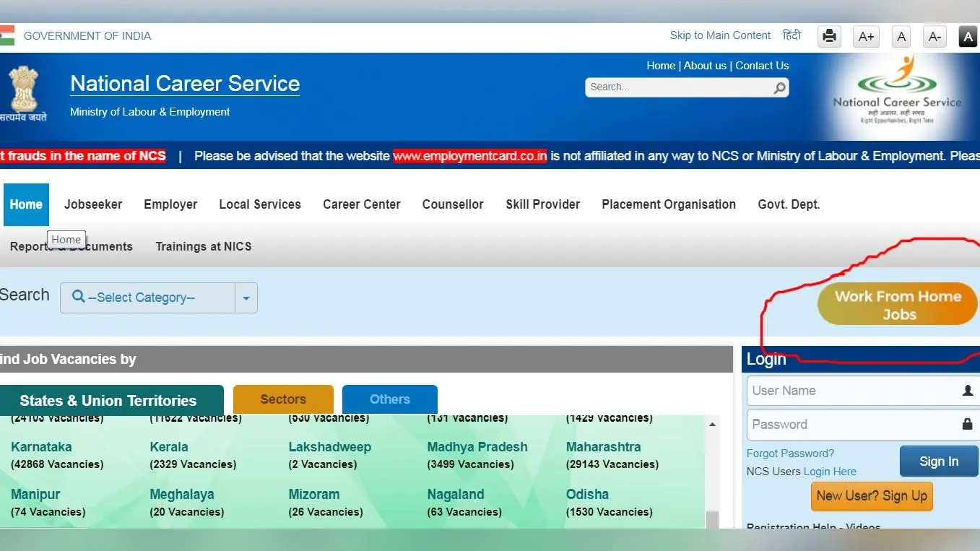The height and width of the screenshot is (551, 980).
Task: Open Lakshadweep job vacancies
Action: [x=329, y=447]
